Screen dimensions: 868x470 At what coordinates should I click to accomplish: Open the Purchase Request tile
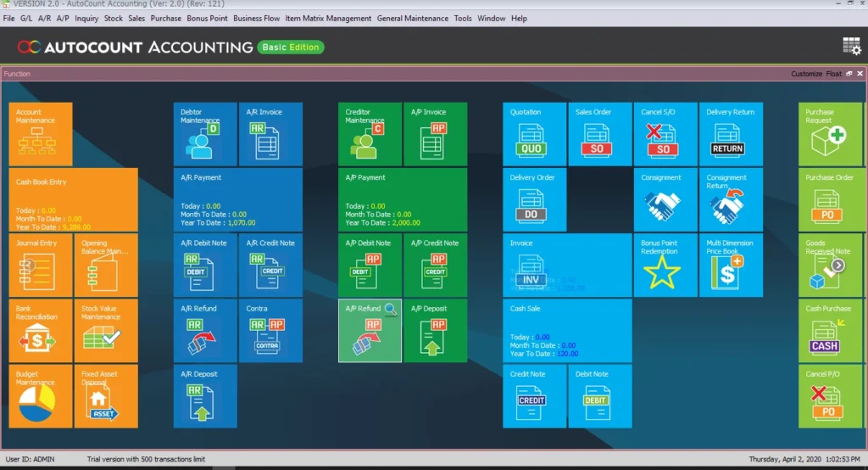pos(831,134)
